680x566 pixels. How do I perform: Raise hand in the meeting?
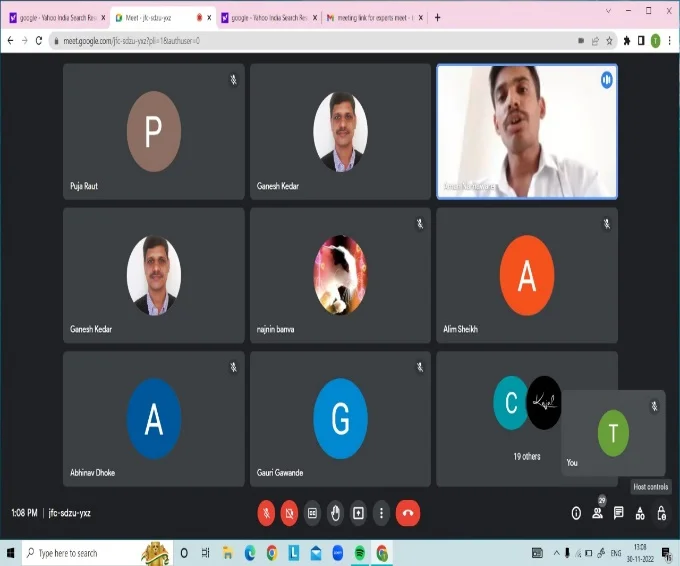pyautogui.click(x=335, y=513)
